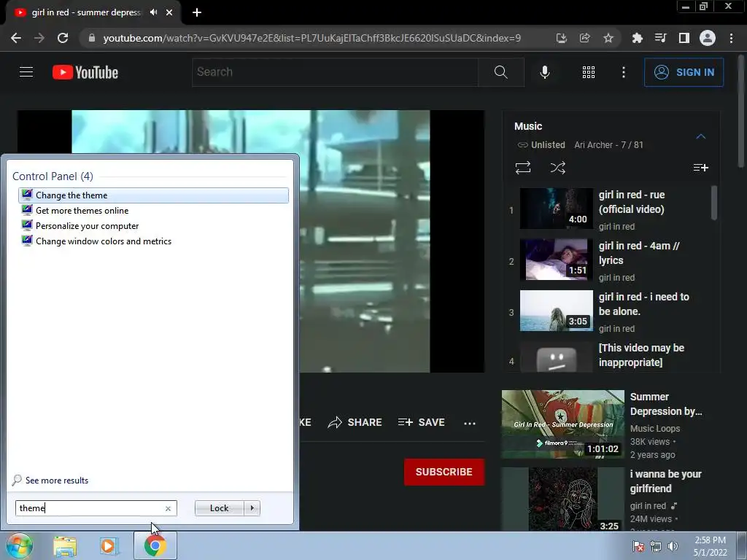
Task: Open YouTube apps grid icon
Action: tap(589, 72)
